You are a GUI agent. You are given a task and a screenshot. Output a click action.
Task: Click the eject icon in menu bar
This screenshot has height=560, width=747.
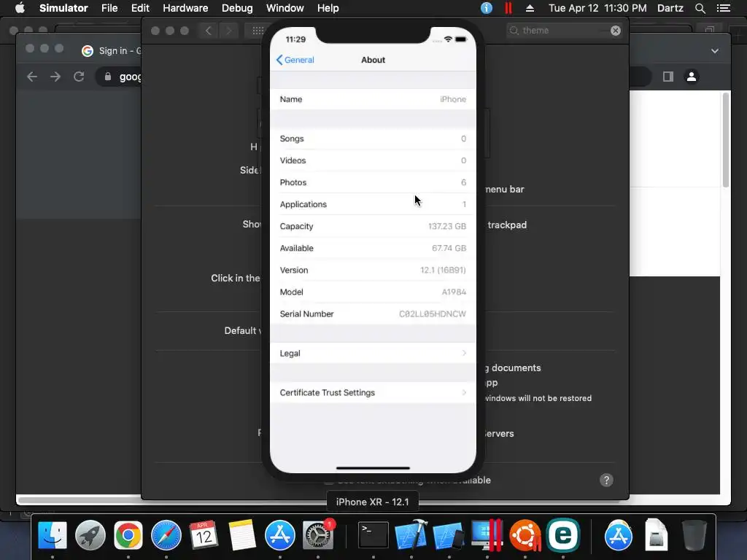(530, 8)
